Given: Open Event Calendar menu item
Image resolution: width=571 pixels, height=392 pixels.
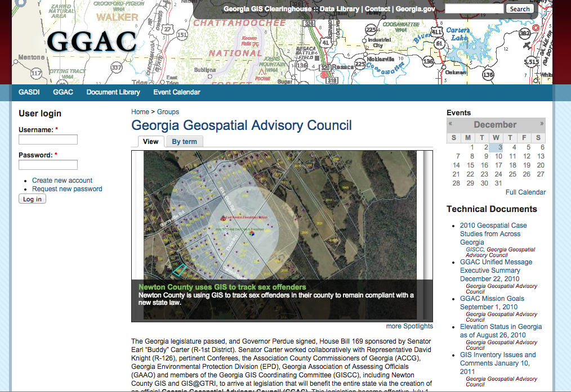Looking at the screenshot, I should coord(177,92).
